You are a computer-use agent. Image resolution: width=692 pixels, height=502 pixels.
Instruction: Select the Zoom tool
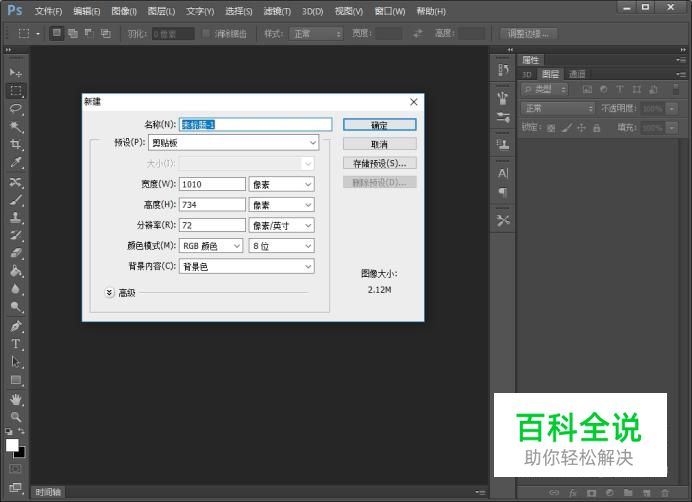pos(16,416)
